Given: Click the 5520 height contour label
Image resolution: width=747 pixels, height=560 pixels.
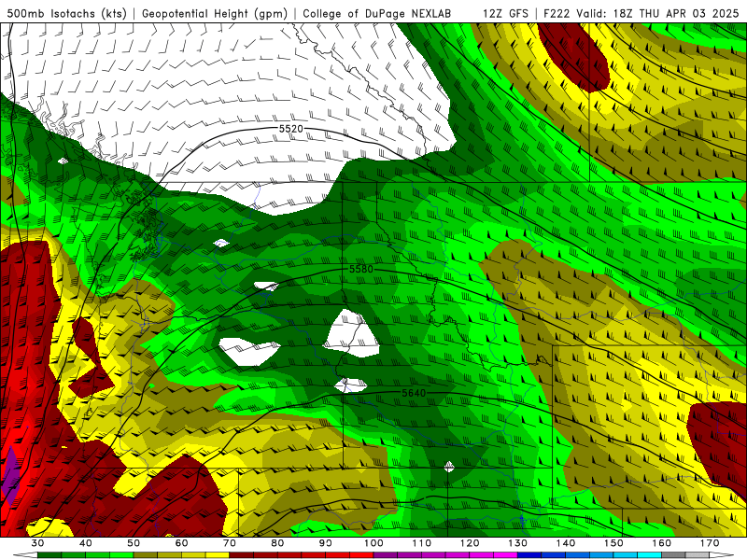Looking at the screenshot, I should [x=290, y=129].
